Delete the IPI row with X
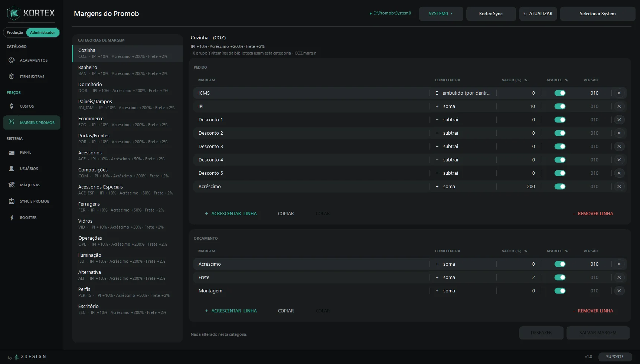This screenshot has width=640, height=364. 619,106
